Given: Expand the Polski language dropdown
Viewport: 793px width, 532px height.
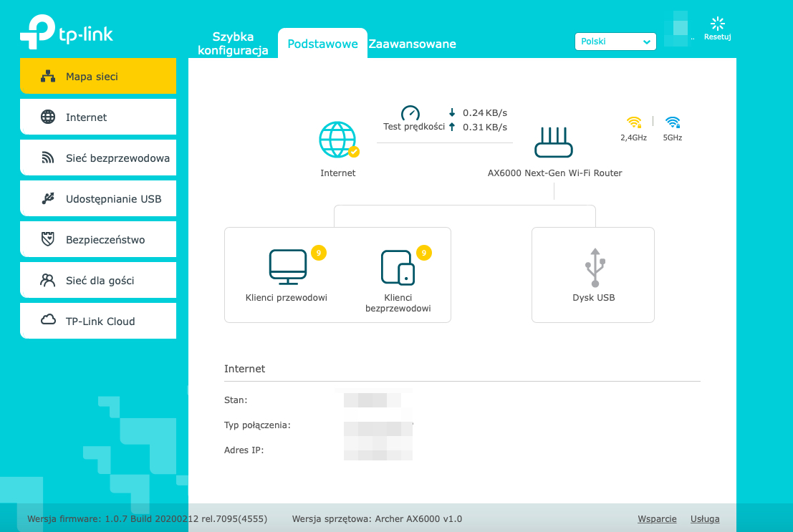Looking at the screenshot, I should coord(615,42).
